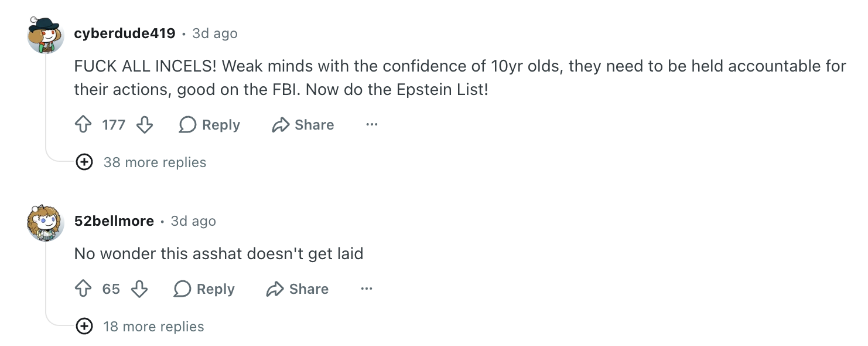Click the 3d ago timestamp on 52bellmore's comment
This screenshot has height=346, width=868.
(x=193, y=221)
